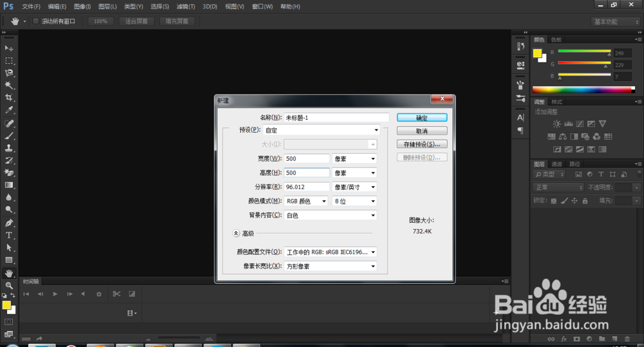This screenshot has height=347, width=644.
Task: Open resolution unit dropdown 像素/英寸
Action: 354,187
